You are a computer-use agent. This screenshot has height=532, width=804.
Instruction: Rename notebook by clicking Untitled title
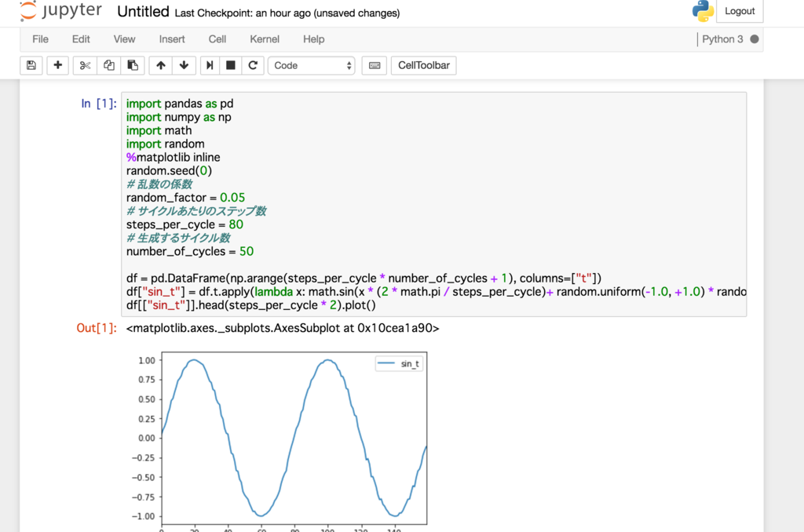click(143, 12)
